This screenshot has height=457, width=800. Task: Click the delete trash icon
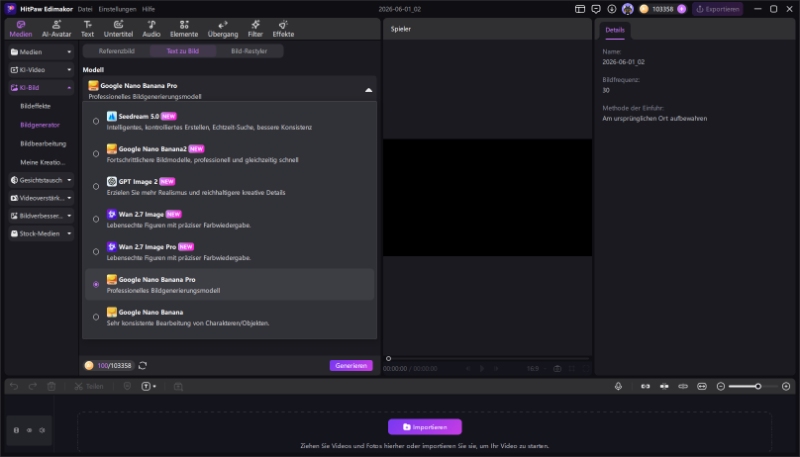52,387
